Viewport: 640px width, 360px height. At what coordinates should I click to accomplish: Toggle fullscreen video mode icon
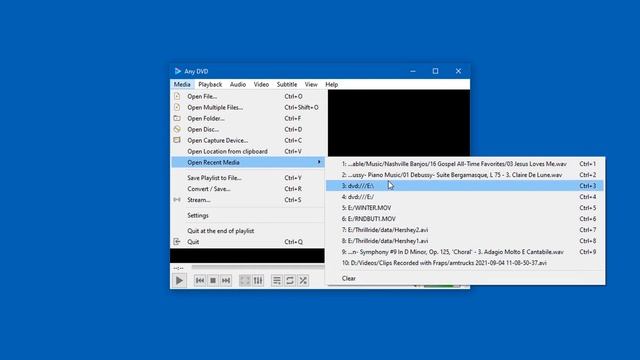click(x=244, y=280)
